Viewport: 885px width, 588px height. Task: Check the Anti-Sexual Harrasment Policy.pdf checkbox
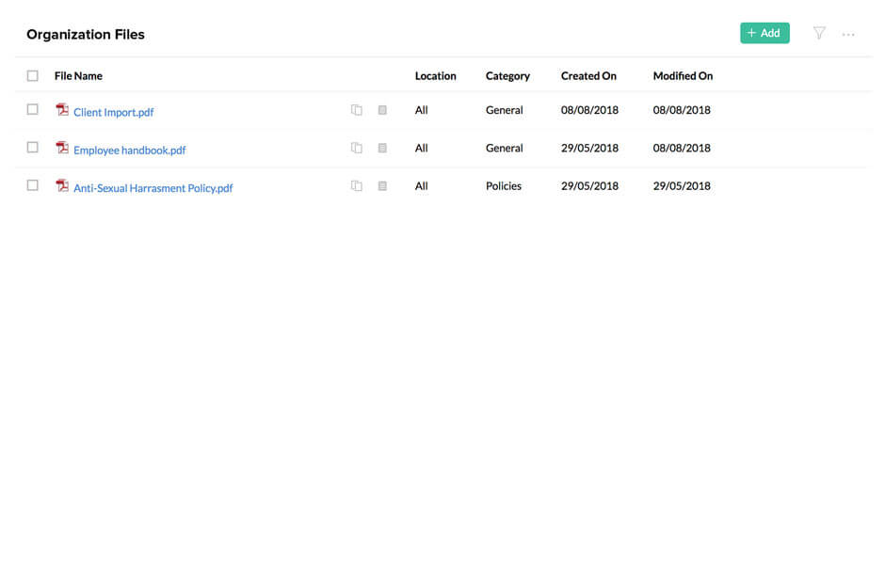coord(33,185)
